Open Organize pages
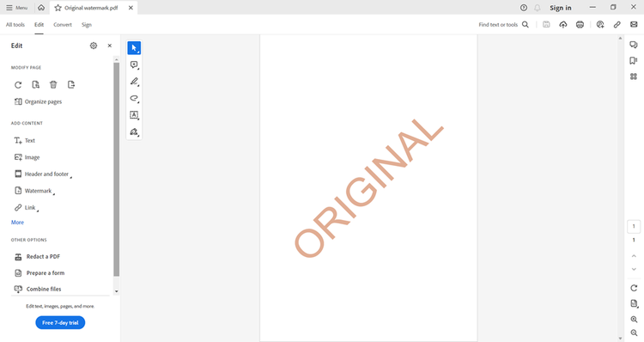This screenshot has height=342, width=644. coord(38,101)
